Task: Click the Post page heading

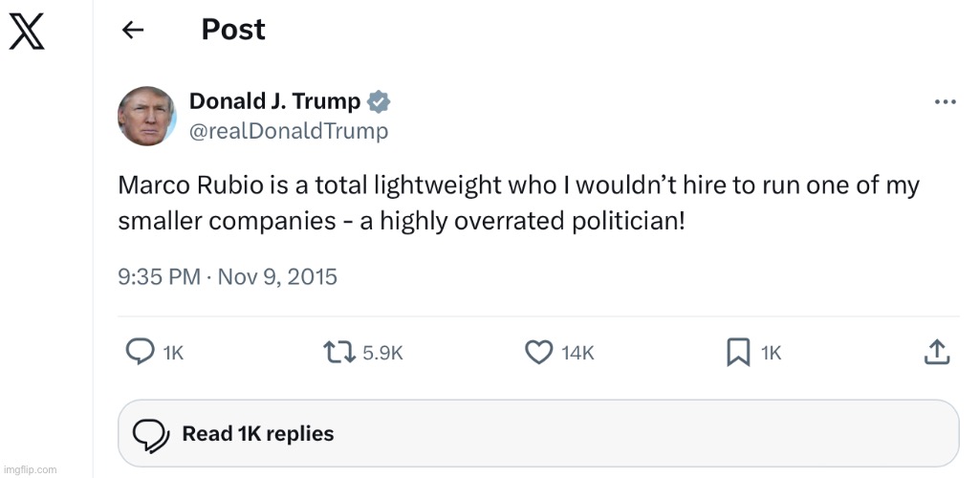Action: 233,31
